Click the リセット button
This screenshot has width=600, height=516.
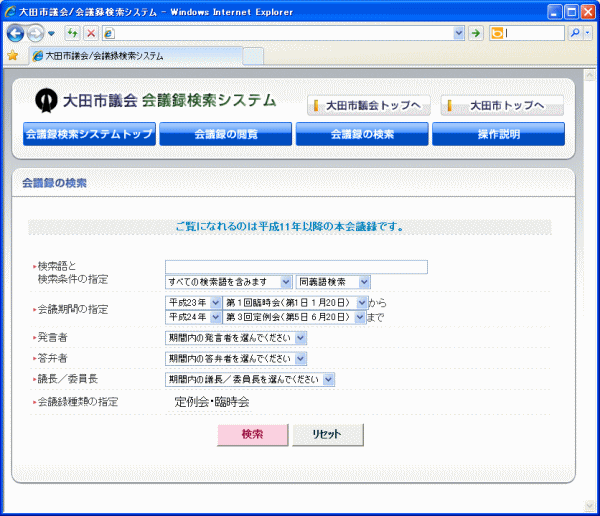(328, 434)
